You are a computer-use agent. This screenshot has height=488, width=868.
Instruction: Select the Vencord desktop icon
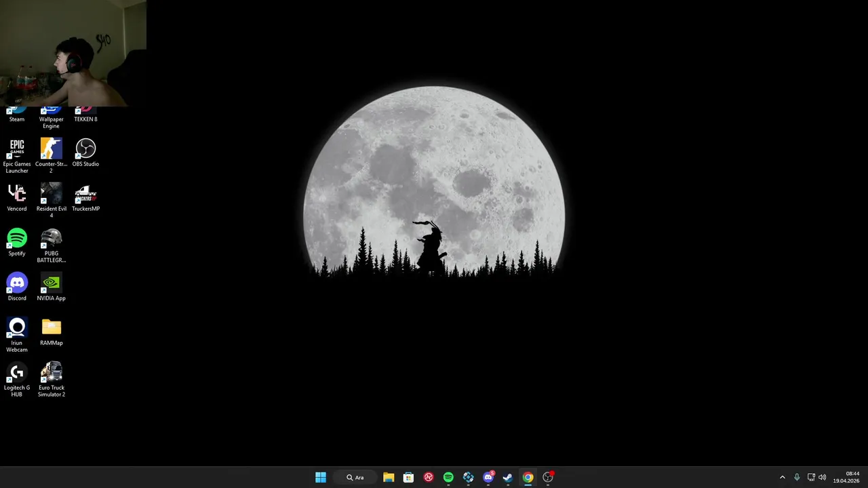tap(17, 197)
